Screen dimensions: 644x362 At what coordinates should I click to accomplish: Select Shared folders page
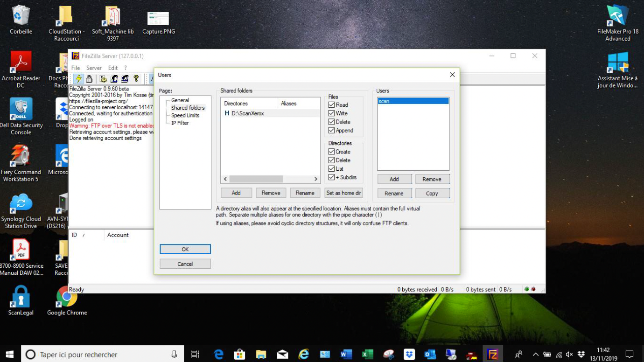click(188, 108)
